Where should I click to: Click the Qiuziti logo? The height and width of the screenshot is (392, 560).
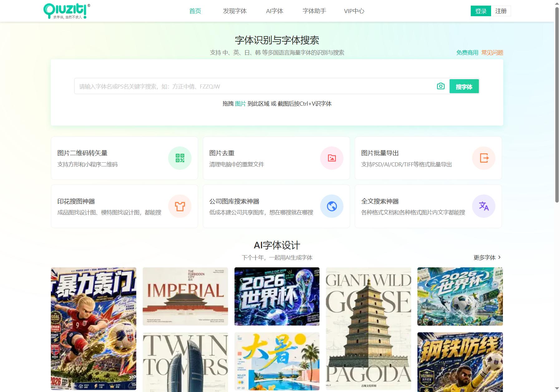(67, 11)
